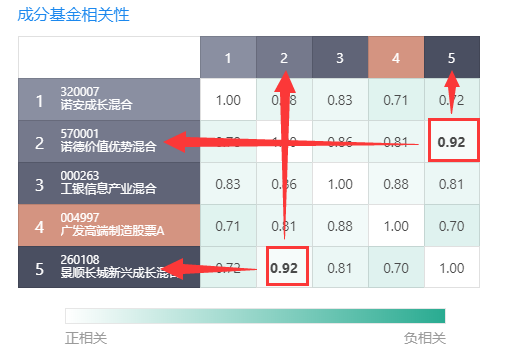Image resolution: width=522 pixels, height=360 pixels.
Task: Click the 1.00 cell in row 1
Action: click(228, 100)
